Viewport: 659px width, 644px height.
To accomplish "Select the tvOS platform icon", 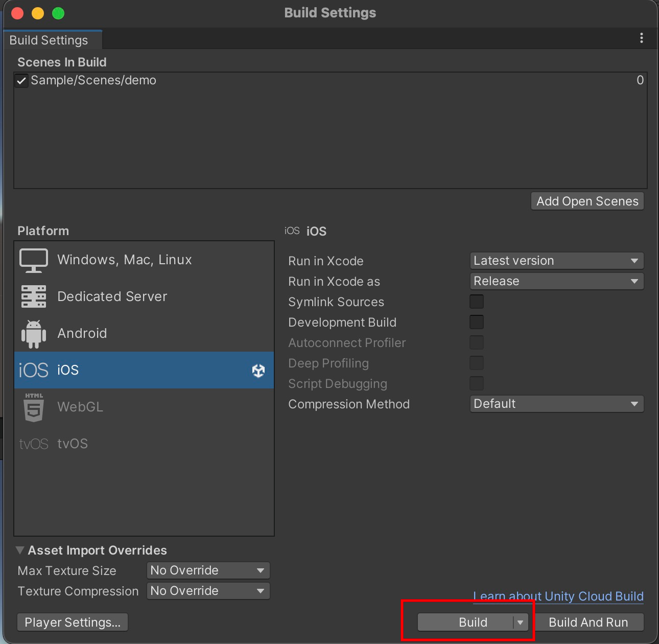I will [x=33, y=443].
